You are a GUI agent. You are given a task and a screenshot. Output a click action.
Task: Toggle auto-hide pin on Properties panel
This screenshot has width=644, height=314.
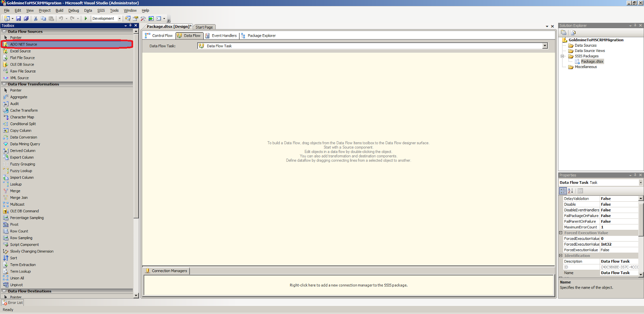(x=635, y=175)
